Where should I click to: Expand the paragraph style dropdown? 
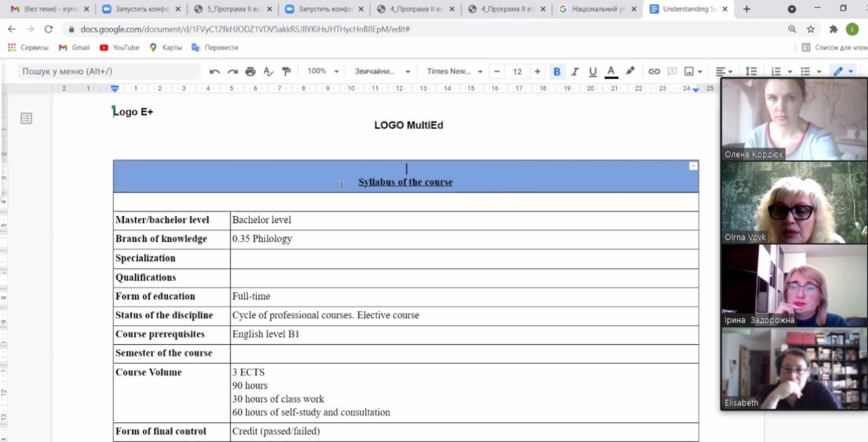(x=382, y=71)
